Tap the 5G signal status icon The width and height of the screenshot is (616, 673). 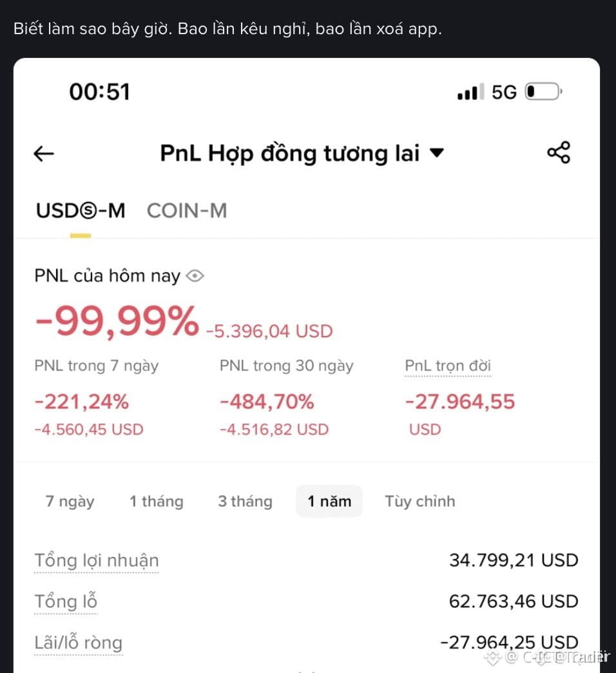click(x=504, y=92)
